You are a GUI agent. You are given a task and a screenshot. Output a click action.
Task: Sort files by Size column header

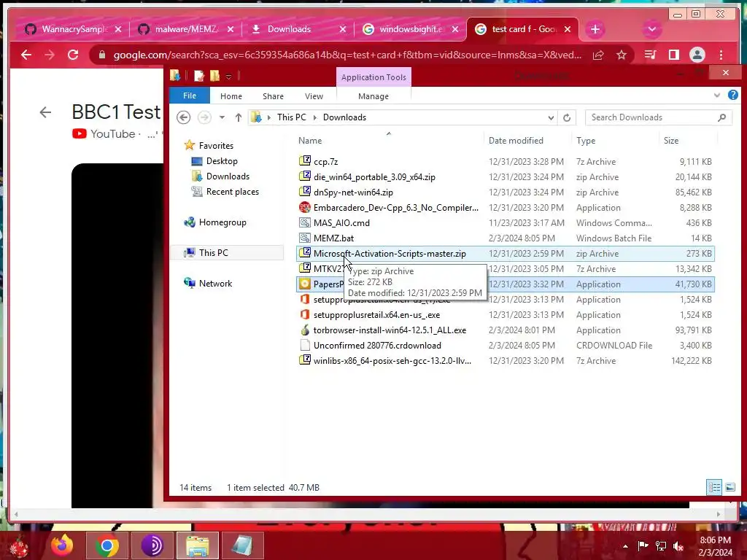(x=671, y=141)
